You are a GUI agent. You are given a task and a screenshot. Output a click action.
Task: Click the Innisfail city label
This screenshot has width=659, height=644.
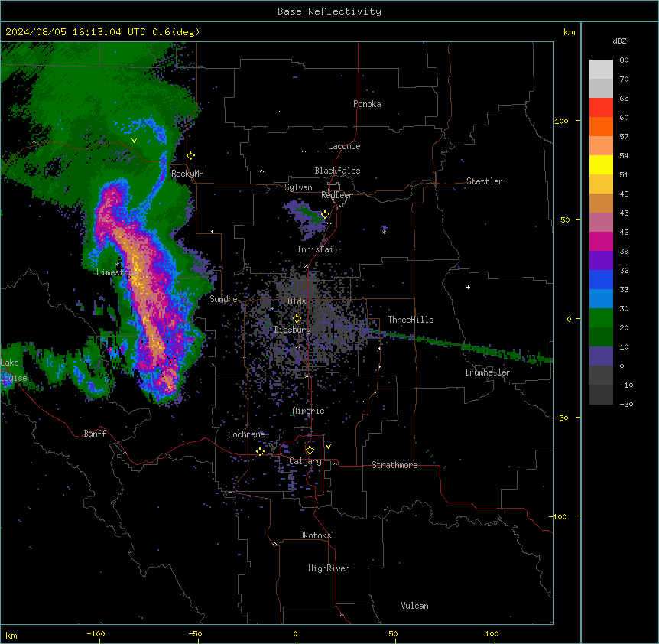317,249
